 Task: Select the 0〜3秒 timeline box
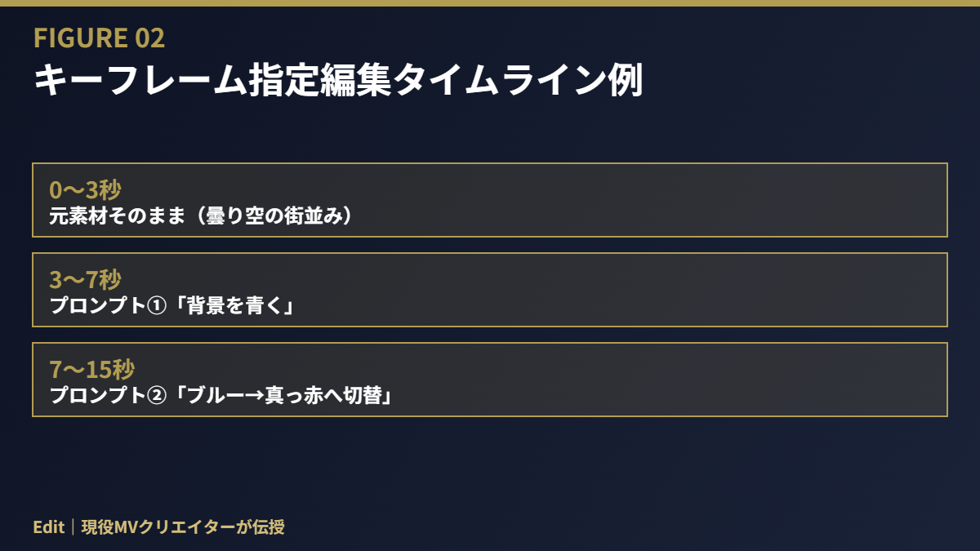click(490, 200)
